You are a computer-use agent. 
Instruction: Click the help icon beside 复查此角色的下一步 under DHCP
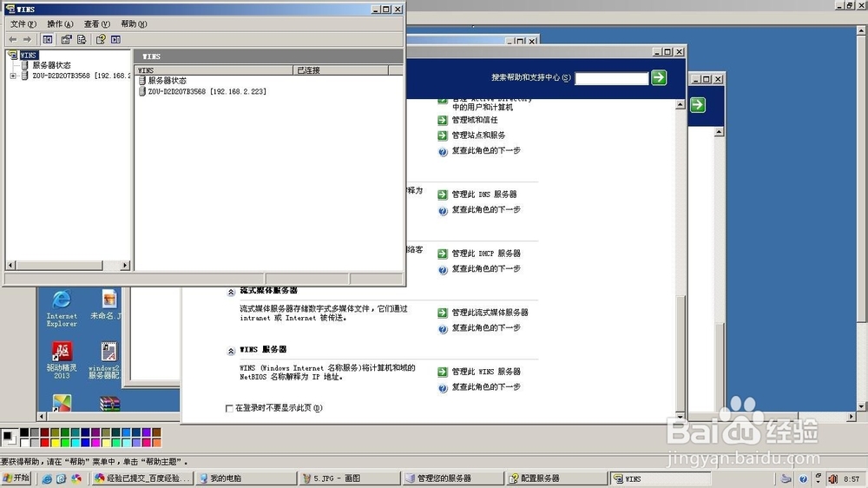click(443, 270)
